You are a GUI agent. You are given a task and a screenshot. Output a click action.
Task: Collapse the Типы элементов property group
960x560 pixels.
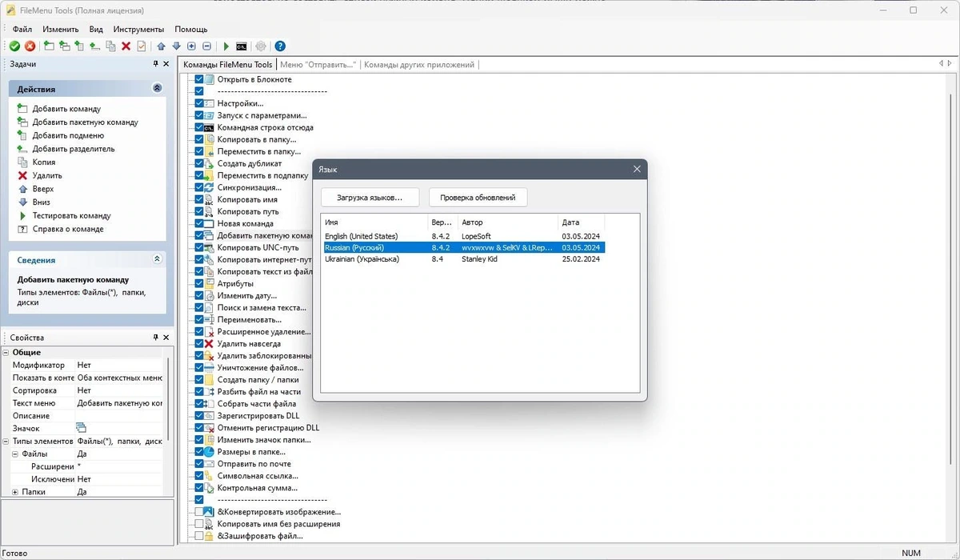(6, 441)
